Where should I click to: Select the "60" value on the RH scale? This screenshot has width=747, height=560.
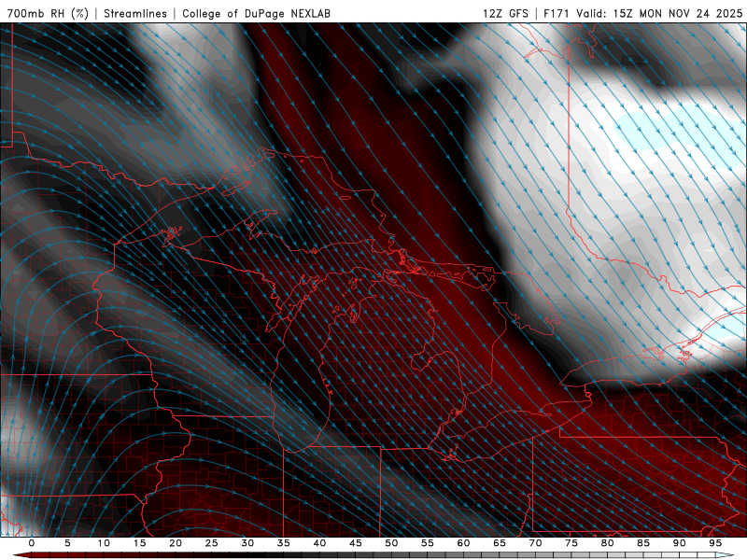click(x=463, y=543)
